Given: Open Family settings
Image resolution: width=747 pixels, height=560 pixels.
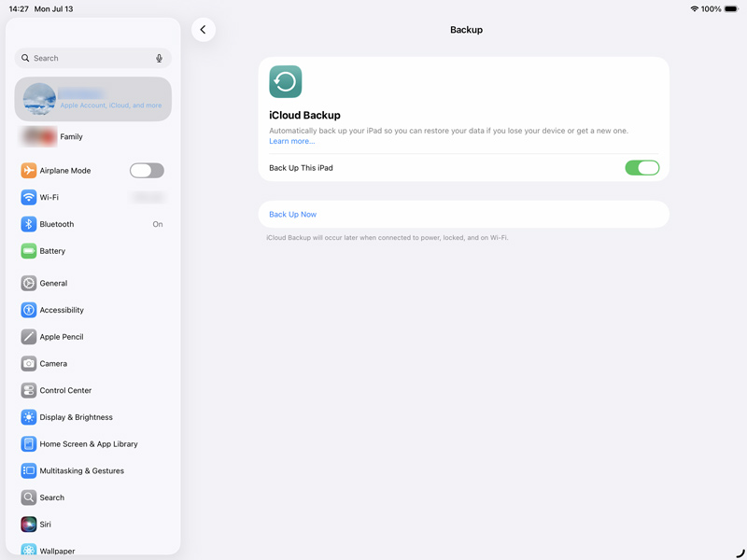Looking at the screenshot, I should pyautogui.click(x=92, y=136).
